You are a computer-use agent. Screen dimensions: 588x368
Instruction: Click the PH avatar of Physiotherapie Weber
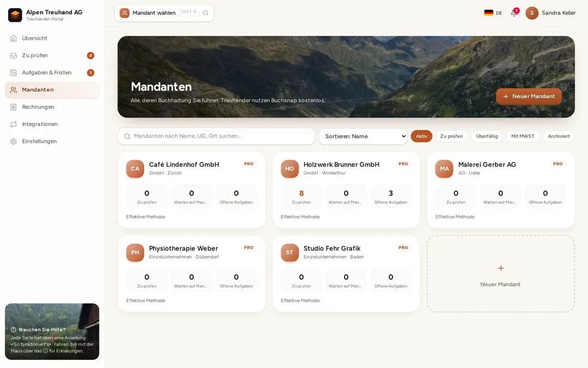(135, 253)
